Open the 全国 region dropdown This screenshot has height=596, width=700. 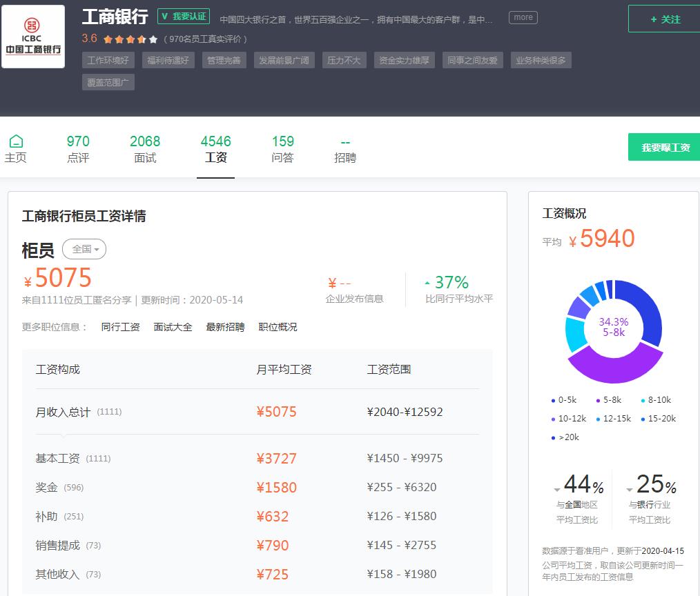(84, 250)
